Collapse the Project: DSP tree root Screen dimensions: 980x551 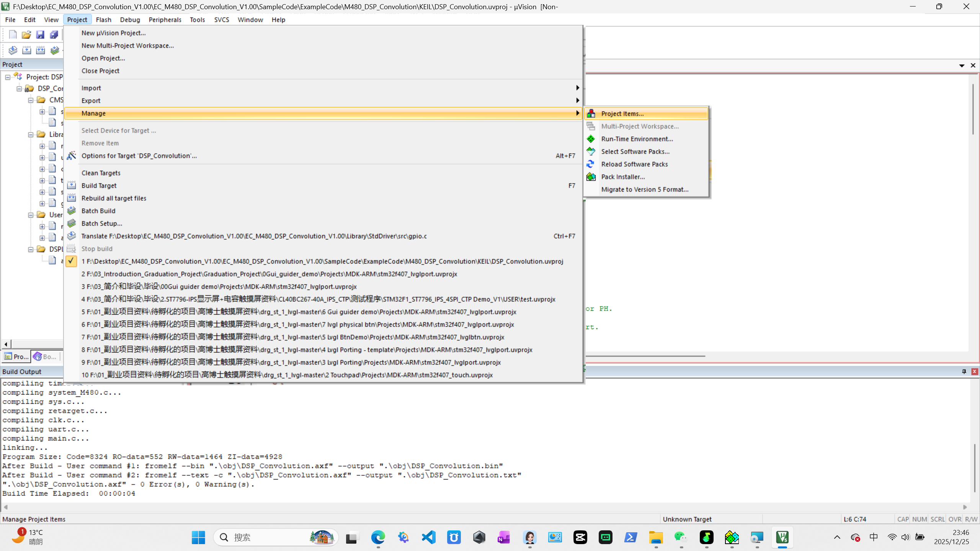click(8, 77)
